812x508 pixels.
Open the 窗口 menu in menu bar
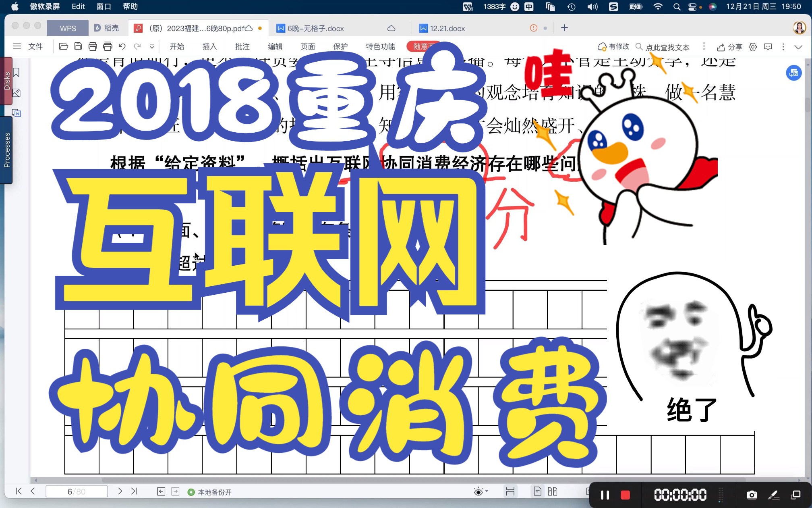tap(104, 6)
